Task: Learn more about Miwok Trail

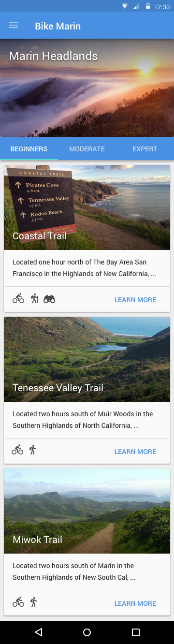Action: pos(135,603)
